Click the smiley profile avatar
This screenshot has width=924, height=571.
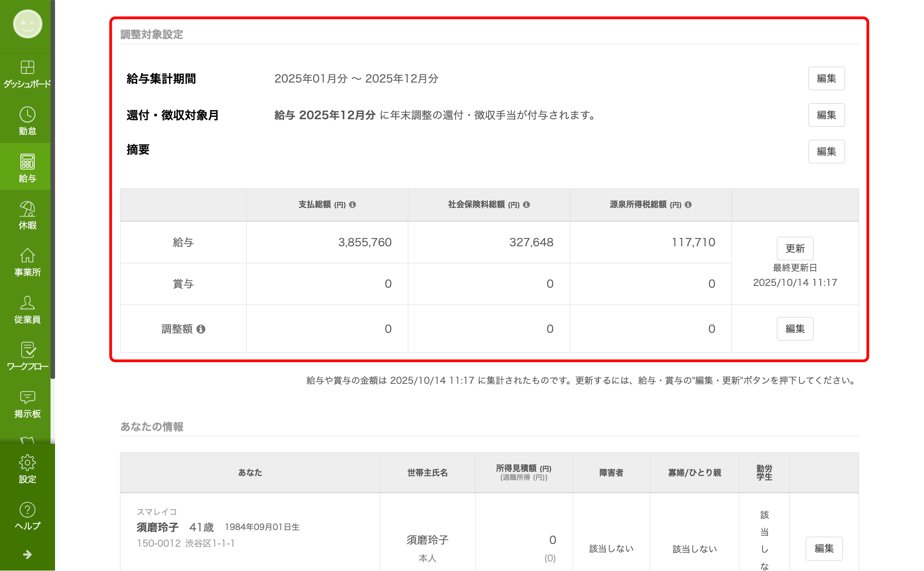pos(28,24)
